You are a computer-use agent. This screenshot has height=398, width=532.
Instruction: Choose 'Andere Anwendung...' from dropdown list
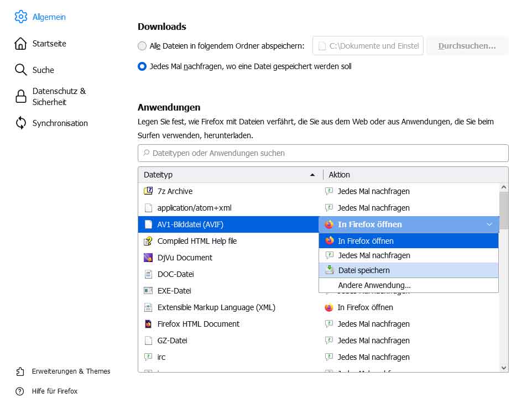point(409,285)
